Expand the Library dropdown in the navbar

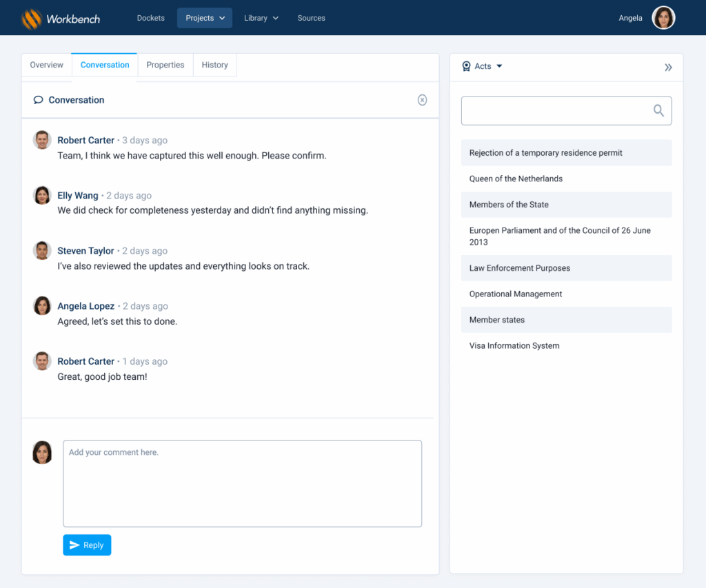pos(261,18)
